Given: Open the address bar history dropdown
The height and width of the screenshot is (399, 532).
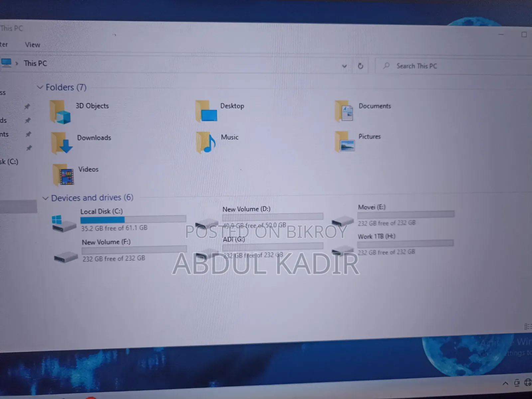Looking at the screenshot, I should (344, 66).
